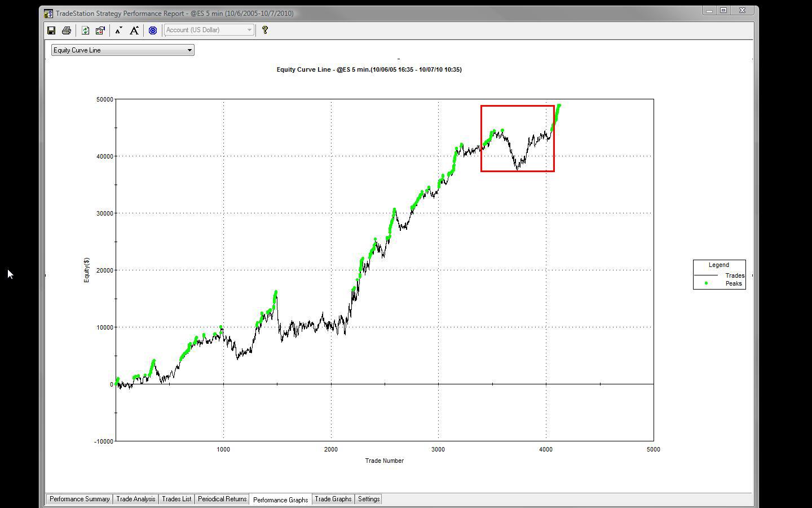Click the "40000" y-axis label

pyautogui.click(x=105, y=156)
